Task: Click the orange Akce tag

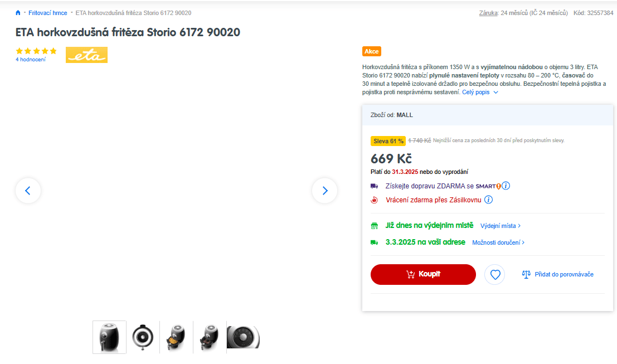Action: pos(371,51)
